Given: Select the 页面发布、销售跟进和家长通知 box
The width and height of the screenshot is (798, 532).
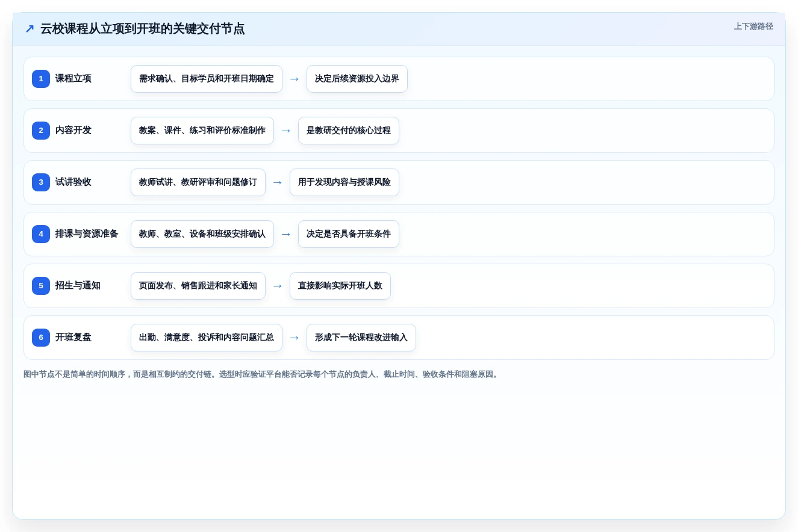Looking at the screenshot, I should (198, 286).
